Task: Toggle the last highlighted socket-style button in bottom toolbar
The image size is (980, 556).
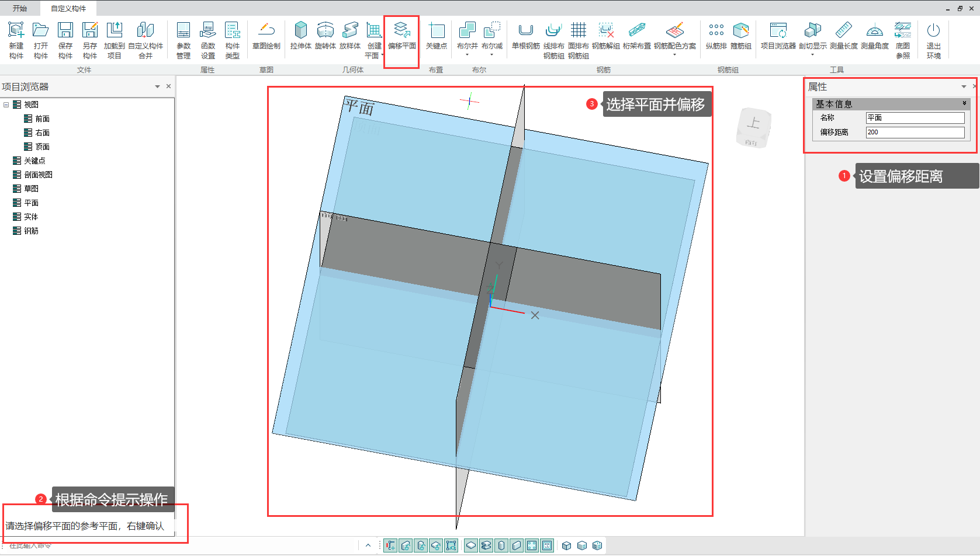Action: (547, 545)
